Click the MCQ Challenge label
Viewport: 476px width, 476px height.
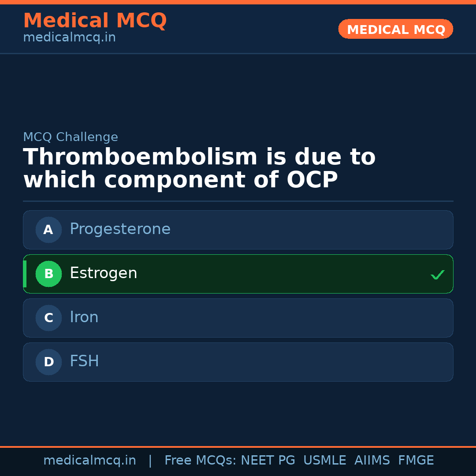click(71, 137)
